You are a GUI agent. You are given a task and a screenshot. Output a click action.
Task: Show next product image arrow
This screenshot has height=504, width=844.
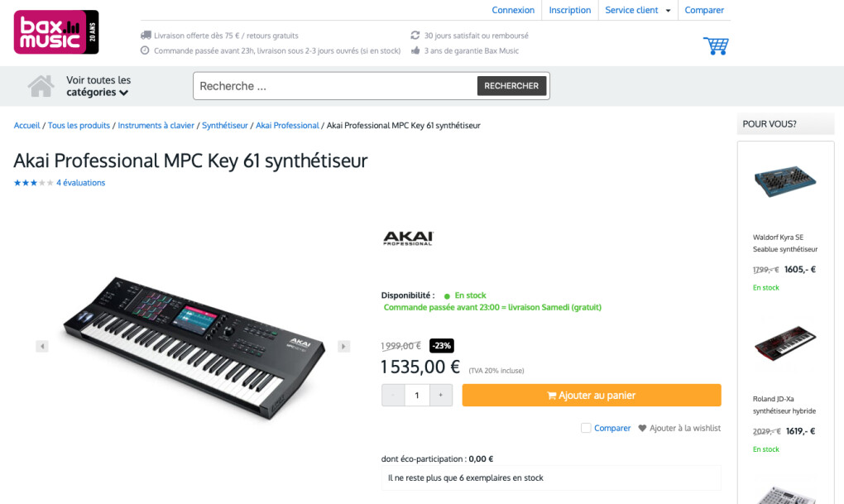point(343,346)
